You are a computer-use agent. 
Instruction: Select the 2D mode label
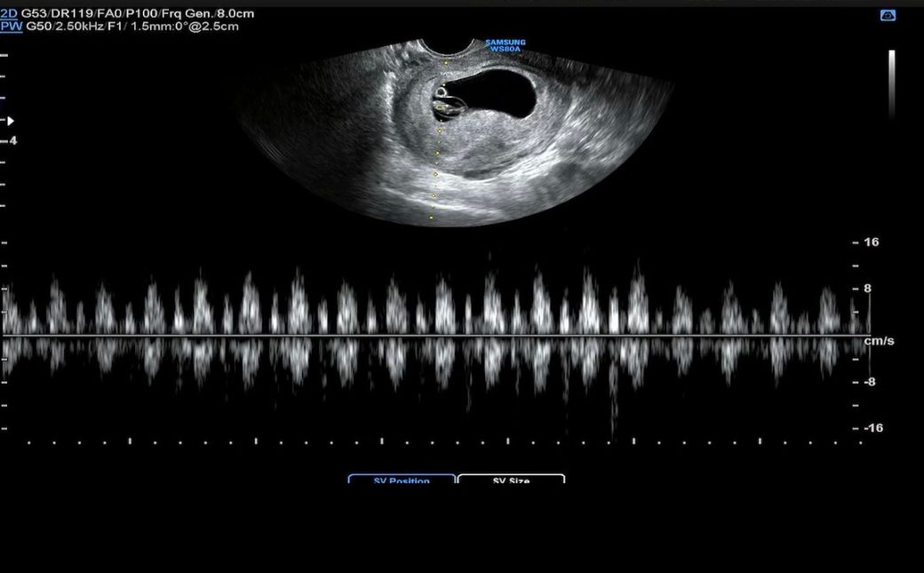(x=9, y=15)
